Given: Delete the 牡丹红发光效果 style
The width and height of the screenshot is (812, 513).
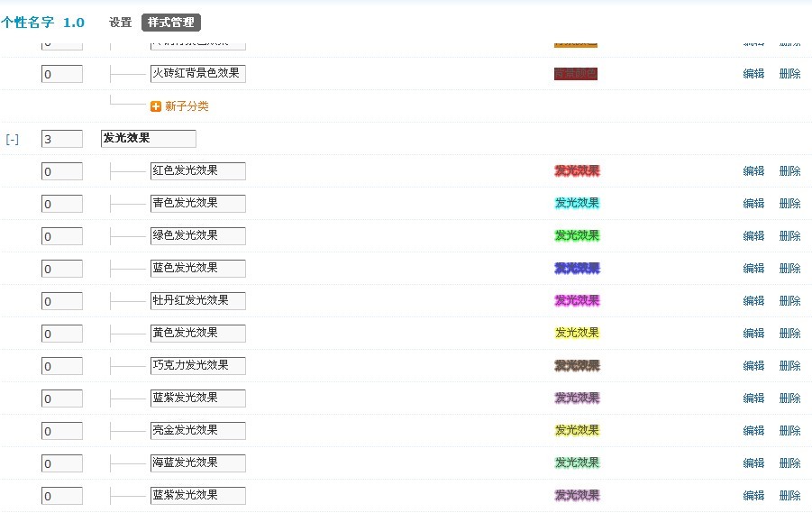Looking at the screenshot, I should tap(789, 300).
